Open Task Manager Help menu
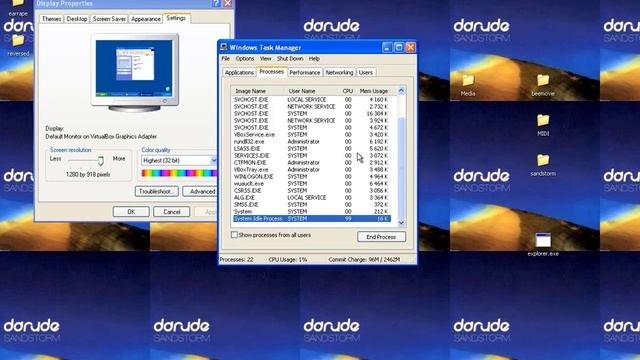The height and width of the screenshot is (360, 640). 314,59
